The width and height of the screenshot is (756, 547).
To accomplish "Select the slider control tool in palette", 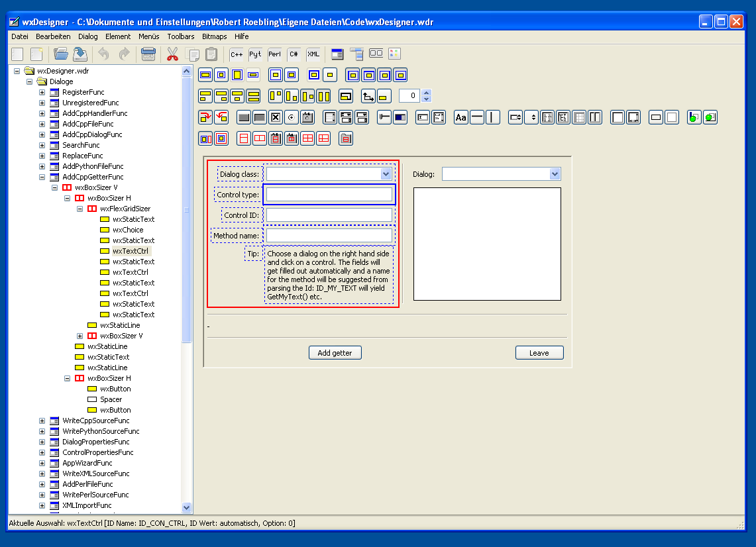I will pyautogui.click(x=384, y=117).
